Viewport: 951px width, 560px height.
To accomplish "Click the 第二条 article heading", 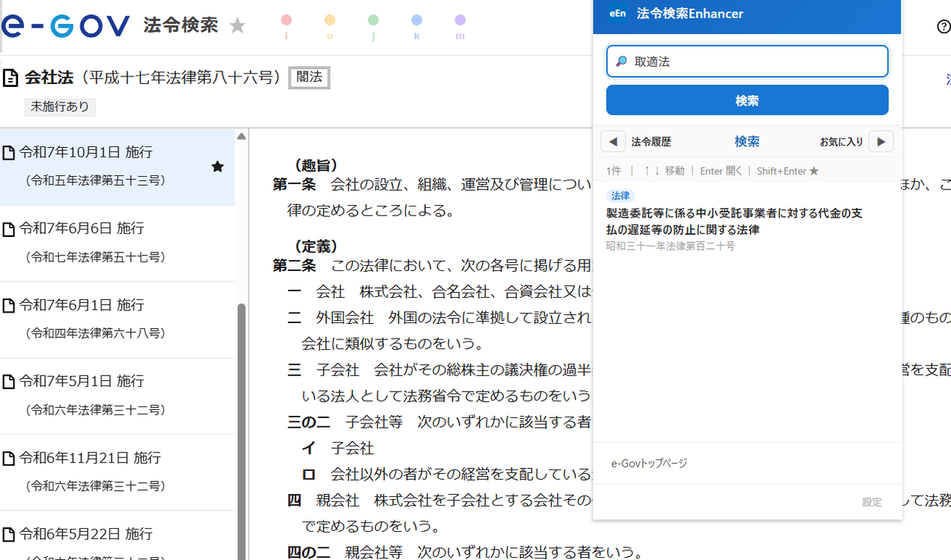I will [x=294, y=265].
